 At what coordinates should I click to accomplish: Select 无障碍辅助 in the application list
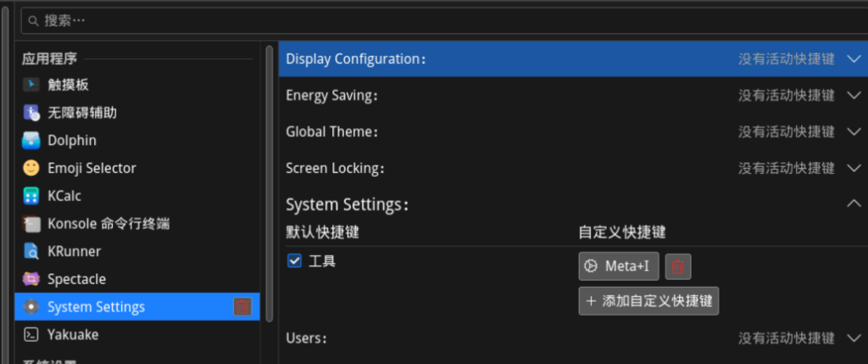pyautogui.click(x=137, y=113)
